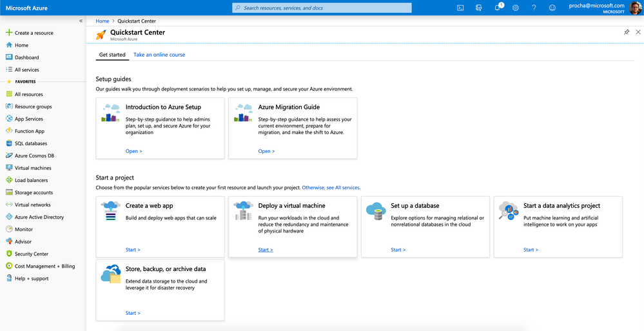
Task: Click Quickstart Center in the breadcrumb
Action: 137,21
